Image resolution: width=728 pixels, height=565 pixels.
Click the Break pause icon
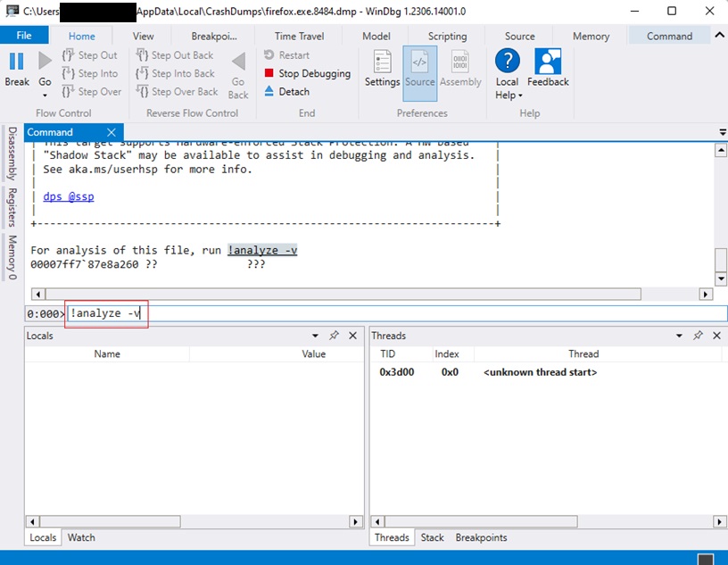[x=16, y=61]
